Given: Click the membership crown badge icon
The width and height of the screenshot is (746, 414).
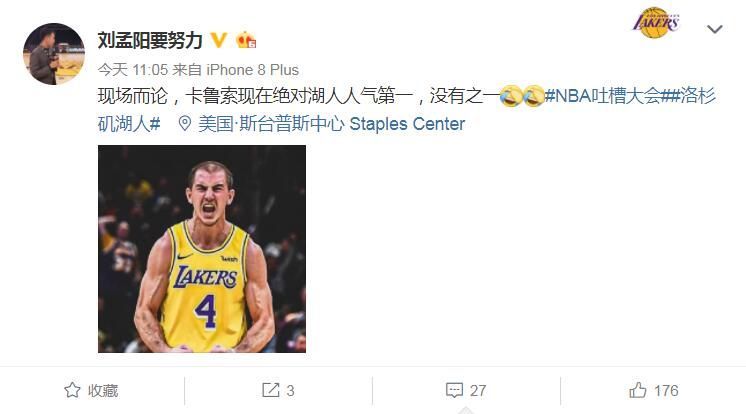Looking at the screenshot, I should pos(246,40).
